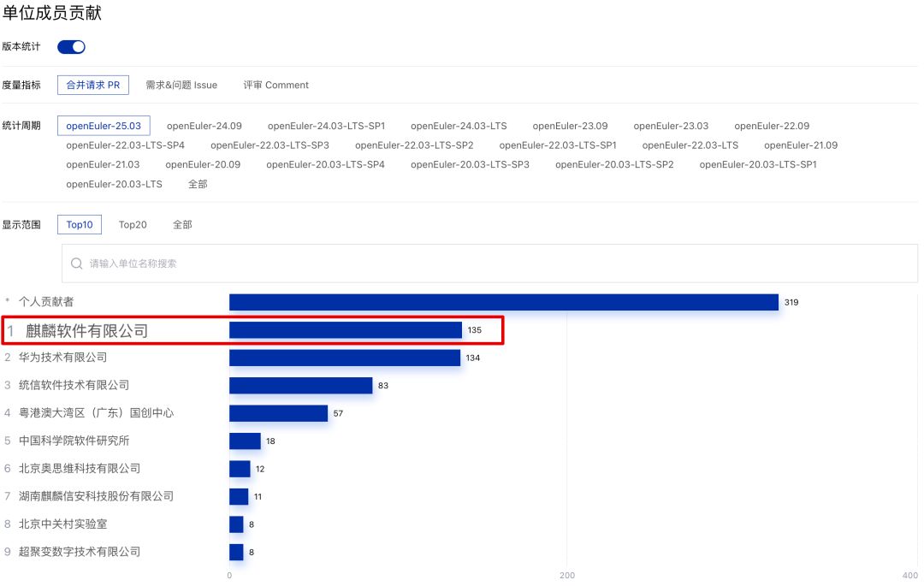Click the 北京中关村实验室 label
Image resolution: width=924 pixels, height=586 pixels.
pos(63,524)
